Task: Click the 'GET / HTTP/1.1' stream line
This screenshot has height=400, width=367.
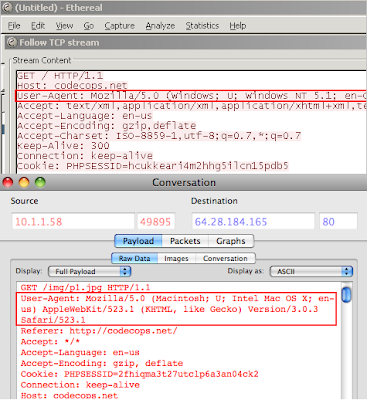Action: point(60,76)
